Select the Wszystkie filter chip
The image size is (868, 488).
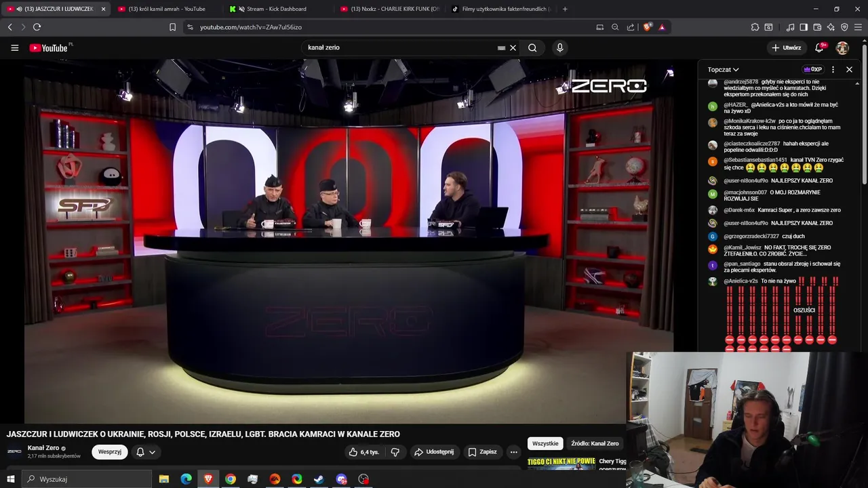pos(545,443)
